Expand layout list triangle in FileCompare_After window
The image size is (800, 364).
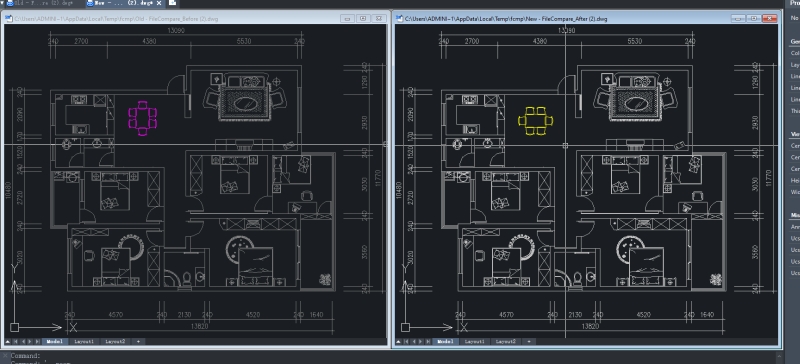398,342
